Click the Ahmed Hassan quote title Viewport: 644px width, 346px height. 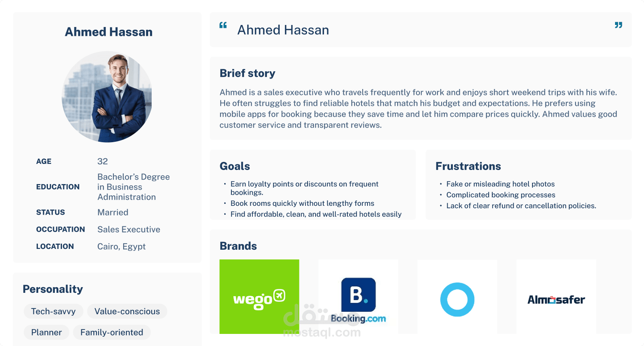(283, 30)
